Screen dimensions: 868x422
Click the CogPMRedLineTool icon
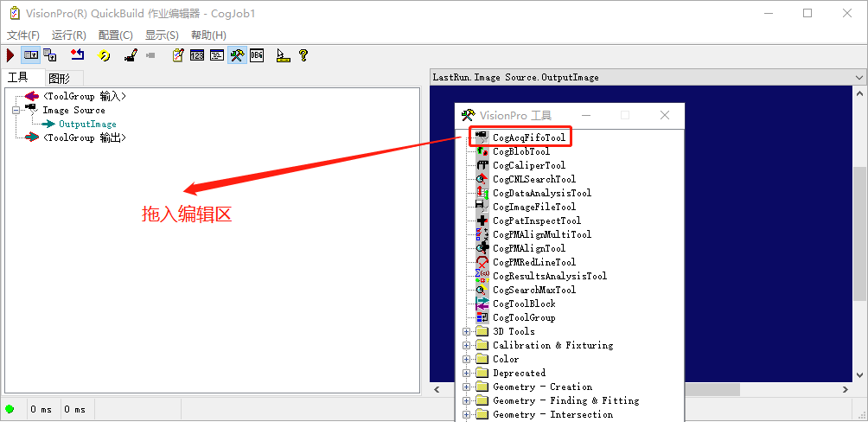[x=482, y=262]
